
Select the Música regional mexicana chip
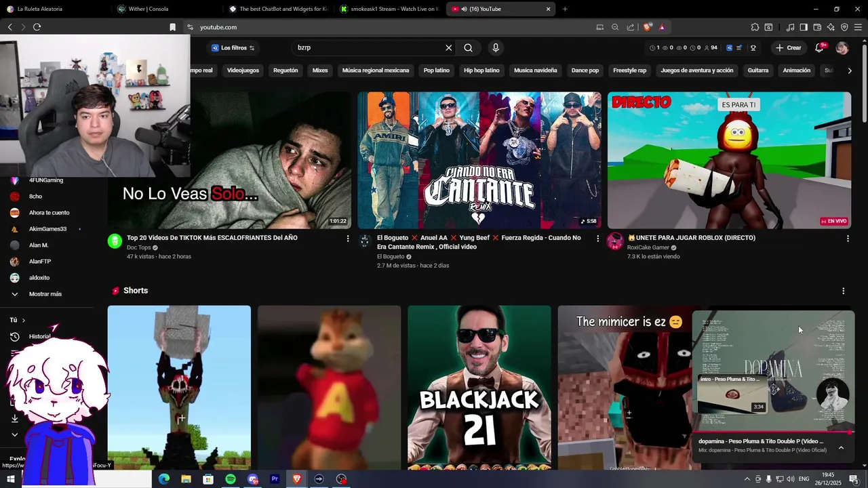pyautogui.click(x=376, y=70)
